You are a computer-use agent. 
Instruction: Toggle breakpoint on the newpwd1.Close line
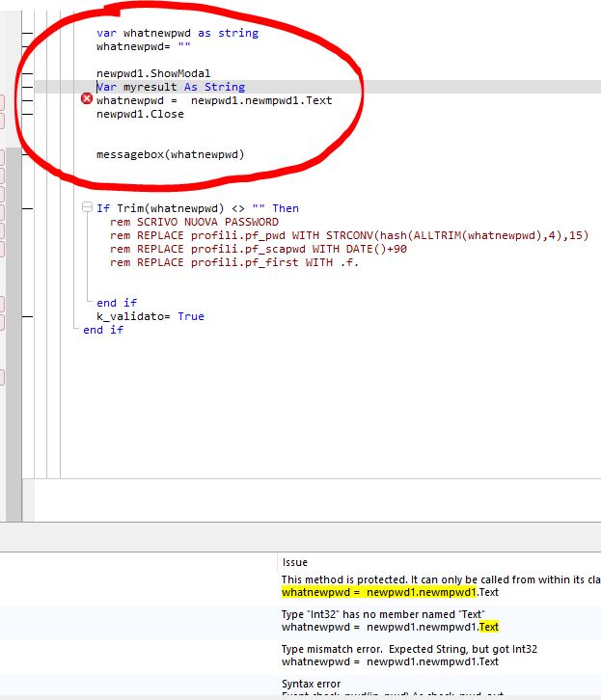point(26,114)
